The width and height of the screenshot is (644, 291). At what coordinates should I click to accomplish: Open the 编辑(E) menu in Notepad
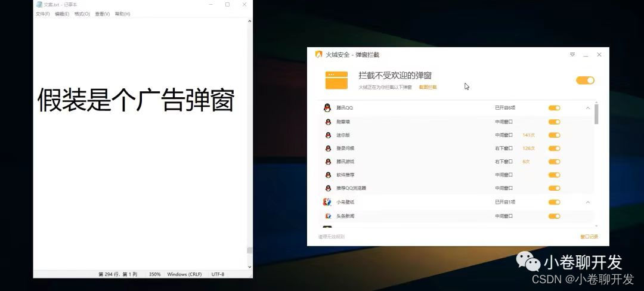coord(62,14)
